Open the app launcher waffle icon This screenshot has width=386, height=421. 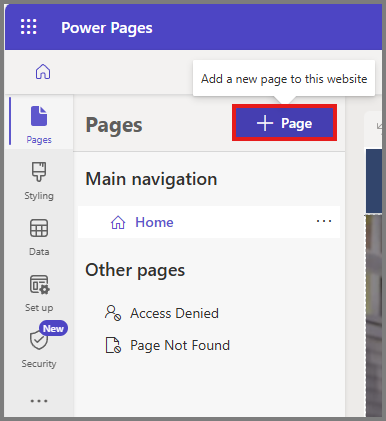[29, 27]
